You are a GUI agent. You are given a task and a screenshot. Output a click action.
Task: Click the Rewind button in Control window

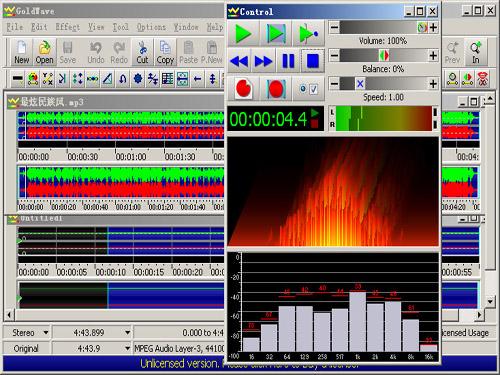pos(239,61)
